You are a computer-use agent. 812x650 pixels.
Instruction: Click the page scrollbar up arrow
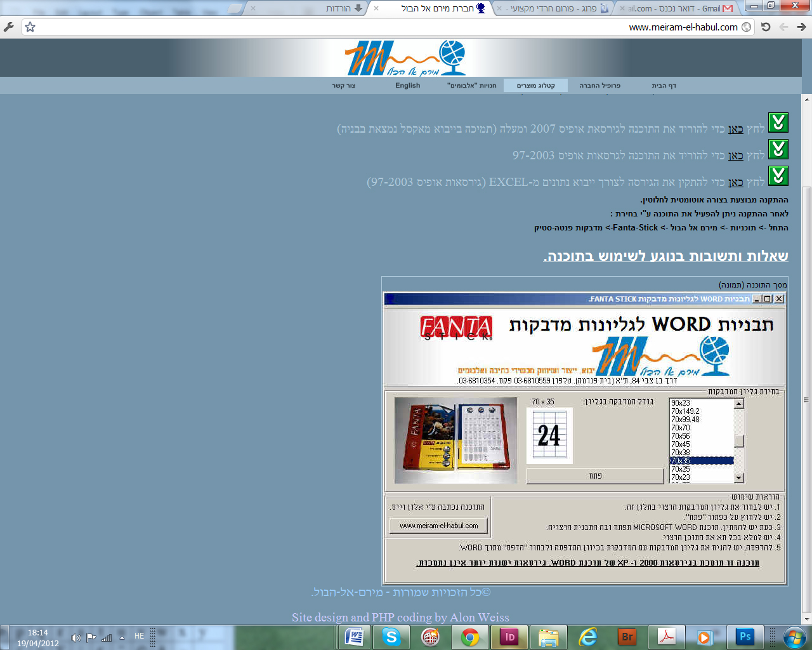[806, 100]
